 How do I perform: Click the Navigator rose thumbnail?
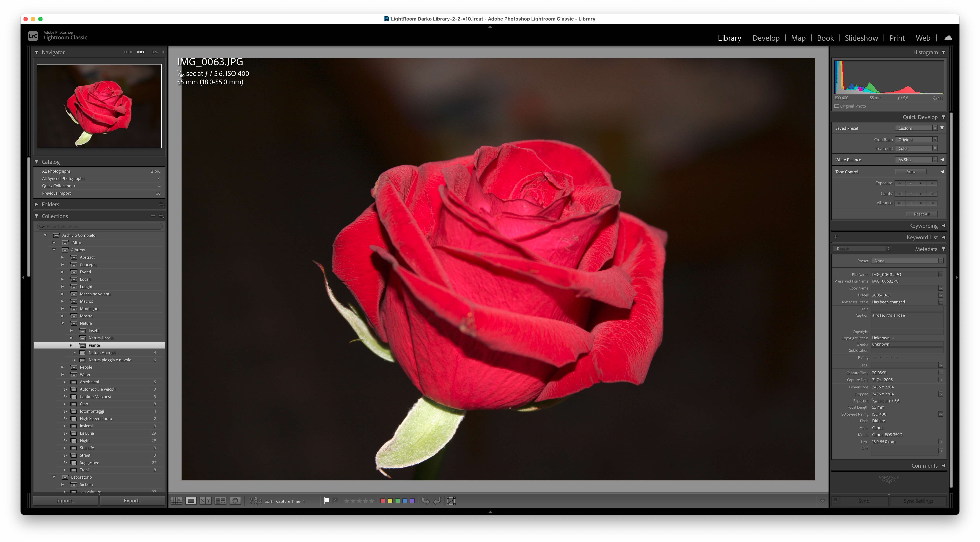tap(99, 106)
